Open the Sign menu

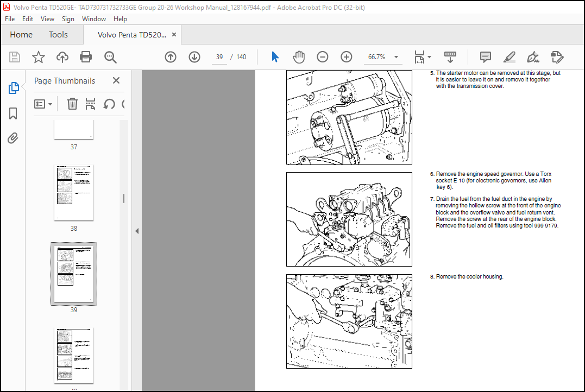click(68, 18)
